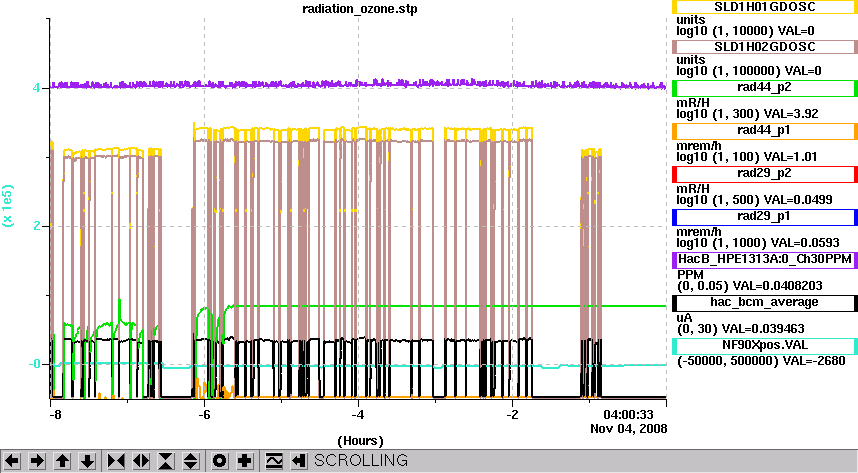Click the y-axis -0 label

pyautogui.click(x=34, y=364)
